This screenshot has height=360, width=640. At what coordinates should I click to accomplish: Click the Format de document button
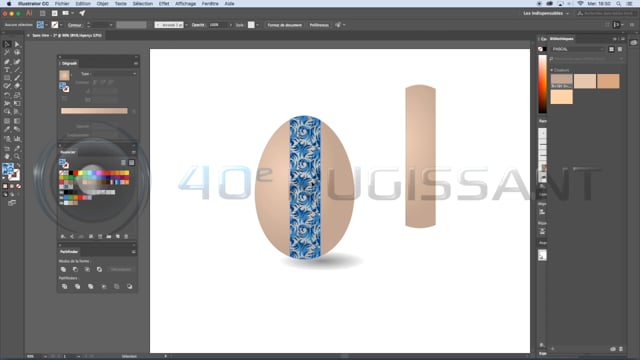(284, 25)
